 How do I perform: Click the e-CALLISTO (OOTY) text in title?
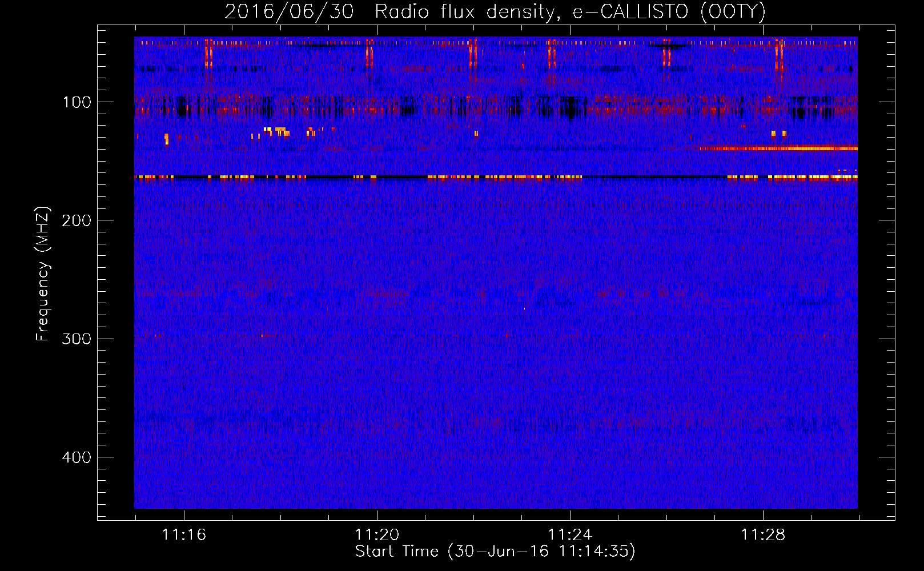tap(669, 12)
